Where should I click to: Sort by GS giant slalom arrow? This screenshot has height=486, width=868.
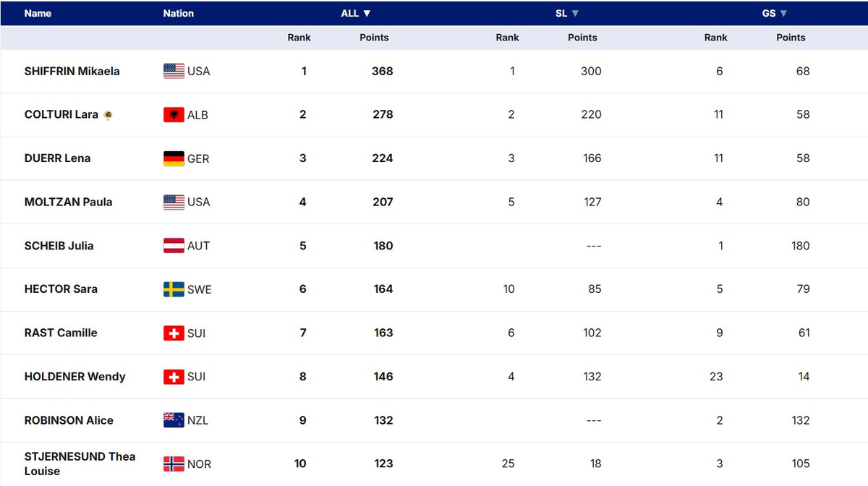click(x=783, y=13)
